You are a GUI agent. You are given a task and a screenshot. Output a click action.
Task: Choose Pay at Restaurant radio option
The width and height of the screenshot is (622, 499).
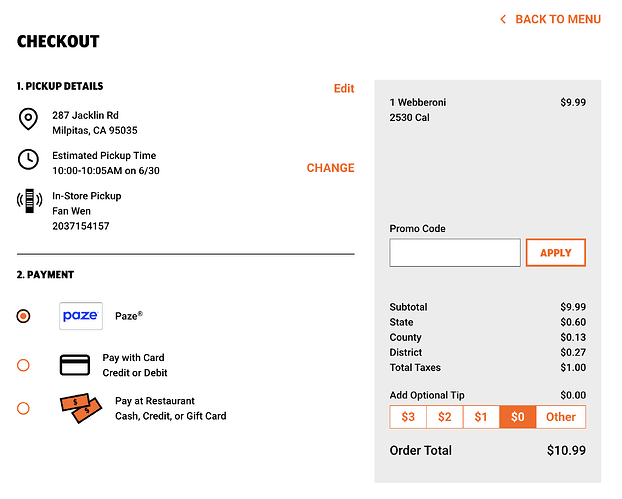(x=23, y=408)
